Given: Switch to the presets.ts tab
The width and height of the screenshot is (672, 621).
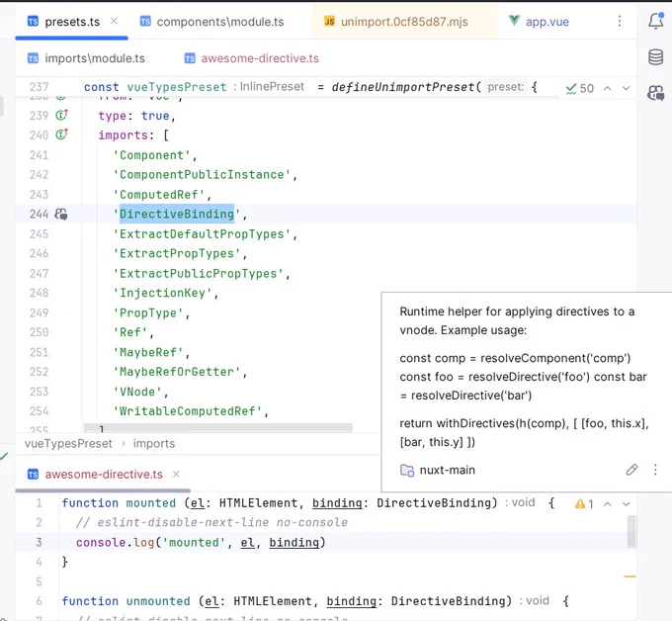Looking at the screenshot, I should 63,22.
